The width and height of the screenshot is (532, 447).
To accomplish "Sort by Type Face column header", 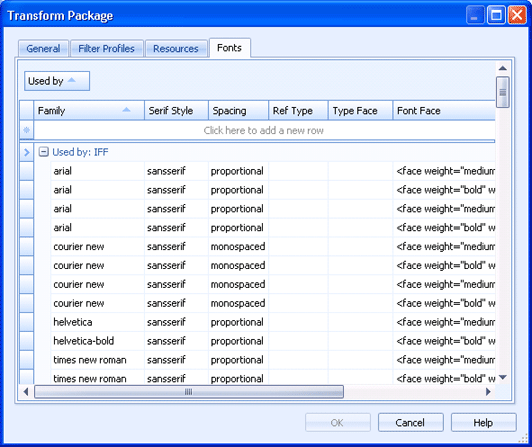I will (361, 110).
